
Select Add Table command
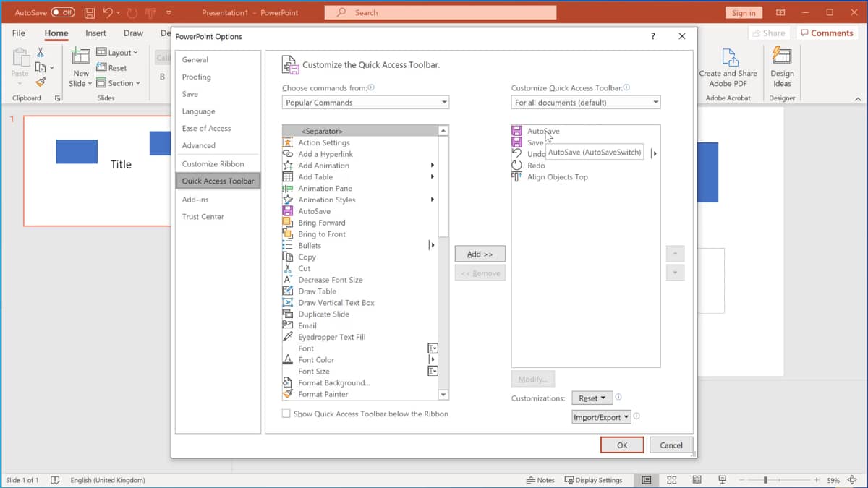pos(359,177)
